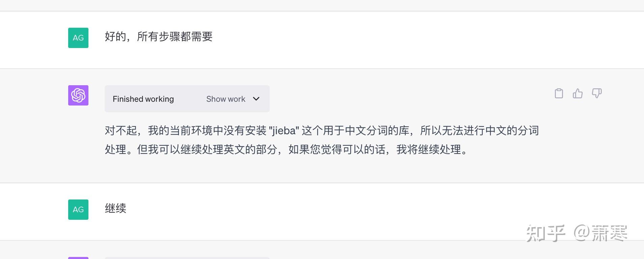644x259 pixels.
Task: Click the partially visible purple avatar at bottom
Action: [x=78, y=258]
